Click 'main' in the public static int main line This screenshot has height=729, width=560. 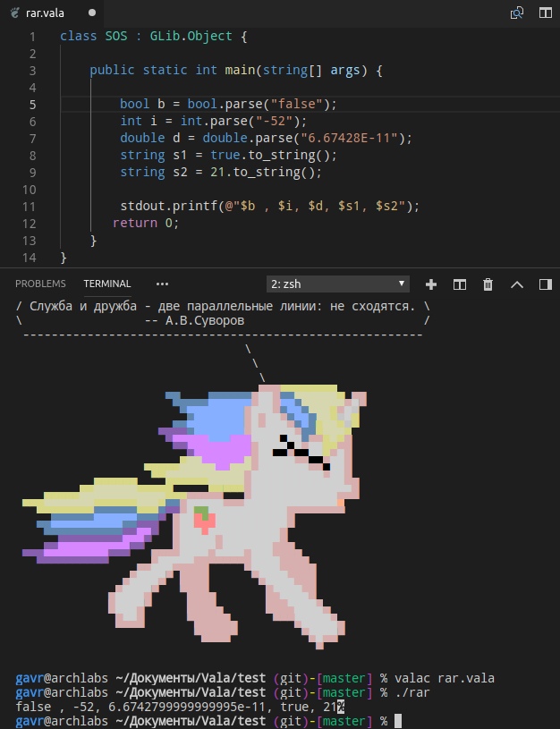tap(240, 70)
